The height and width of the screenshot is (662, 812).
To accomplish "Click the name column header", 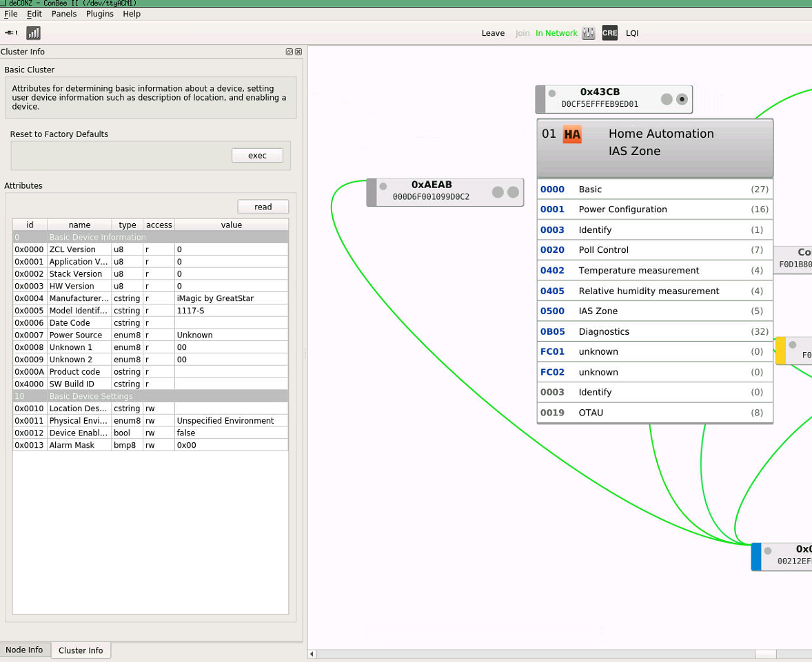I will click(79, 225).
